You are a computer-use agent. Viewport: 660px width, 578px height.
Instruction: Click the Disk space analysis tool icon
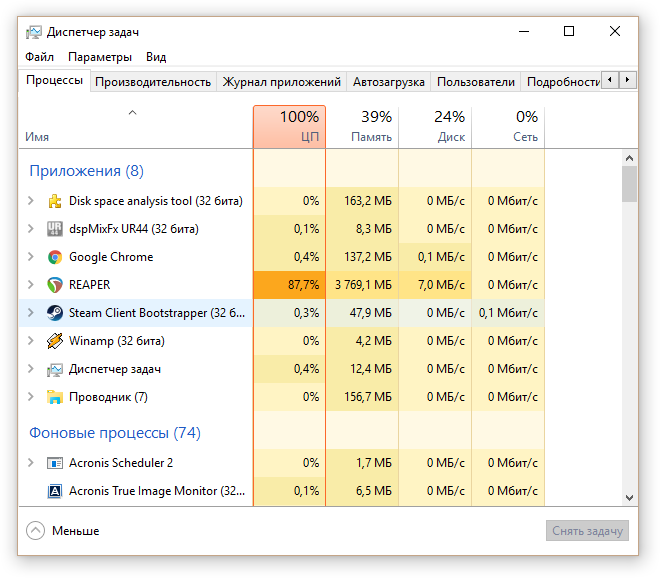55,201
